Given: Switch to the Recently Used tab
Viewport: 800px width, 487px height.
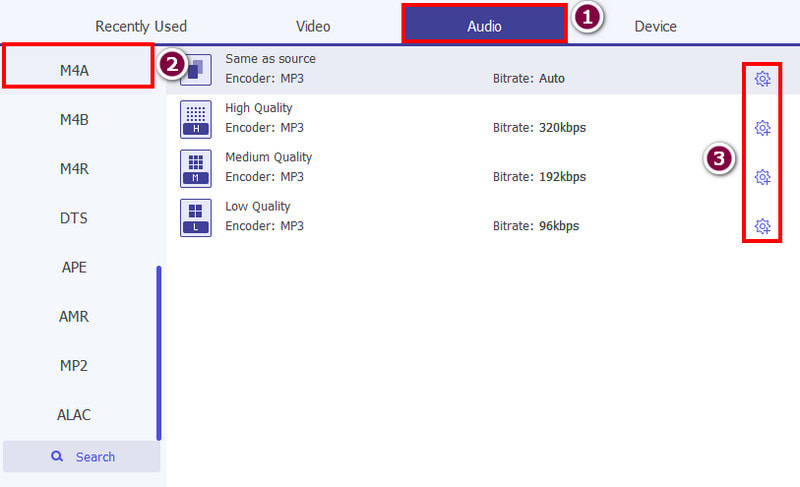Looking at the screenshot, I should [141, 26].
